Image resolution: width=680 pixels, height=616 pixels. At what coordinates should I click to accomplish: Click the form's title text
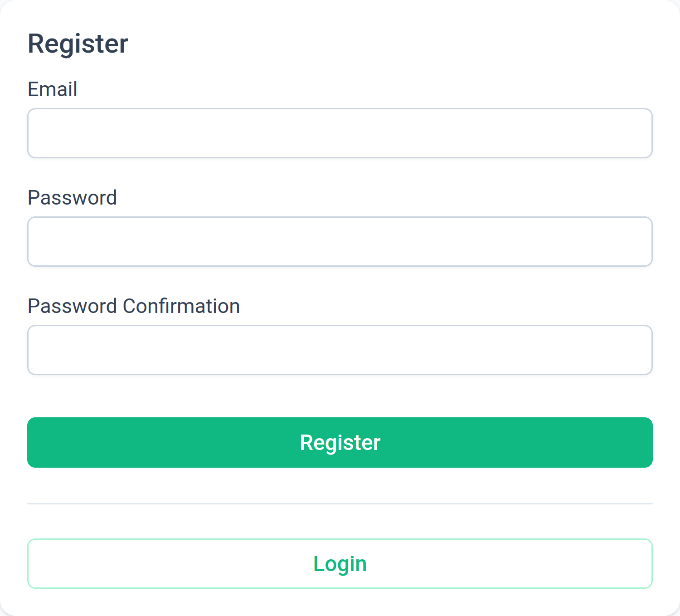click(x=78, y=43)
